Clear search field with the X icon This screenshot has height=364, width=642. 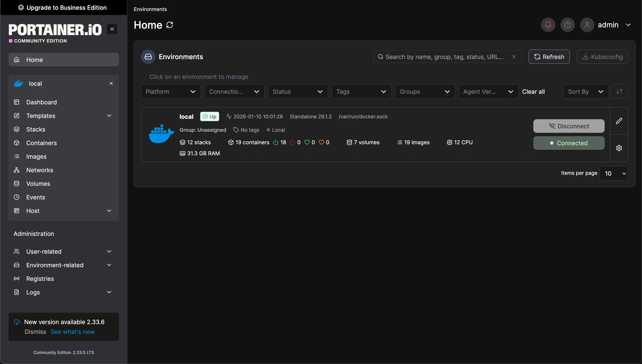tap(514, 57)
